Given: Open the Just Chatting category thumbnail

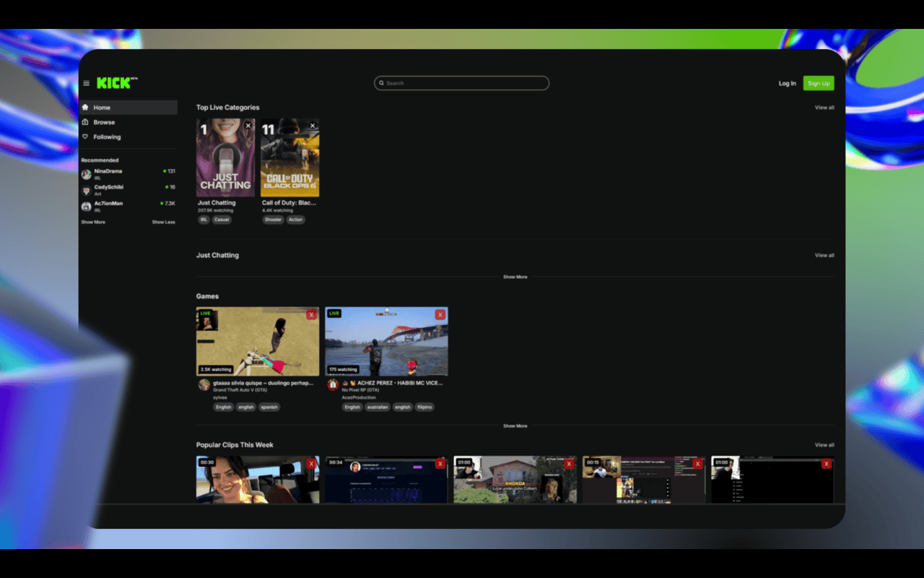Looking at the screenshot, I should tap(225, 158).
